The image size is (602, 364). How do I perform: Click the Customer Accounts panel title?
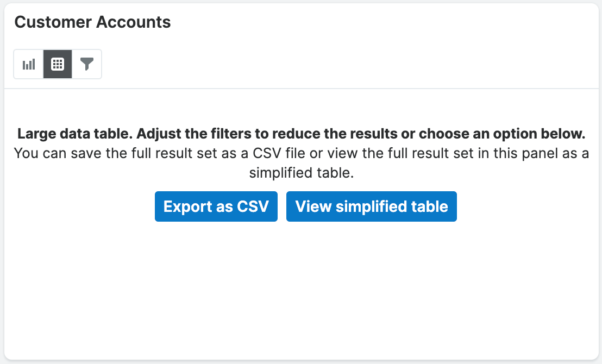point(93,22)
